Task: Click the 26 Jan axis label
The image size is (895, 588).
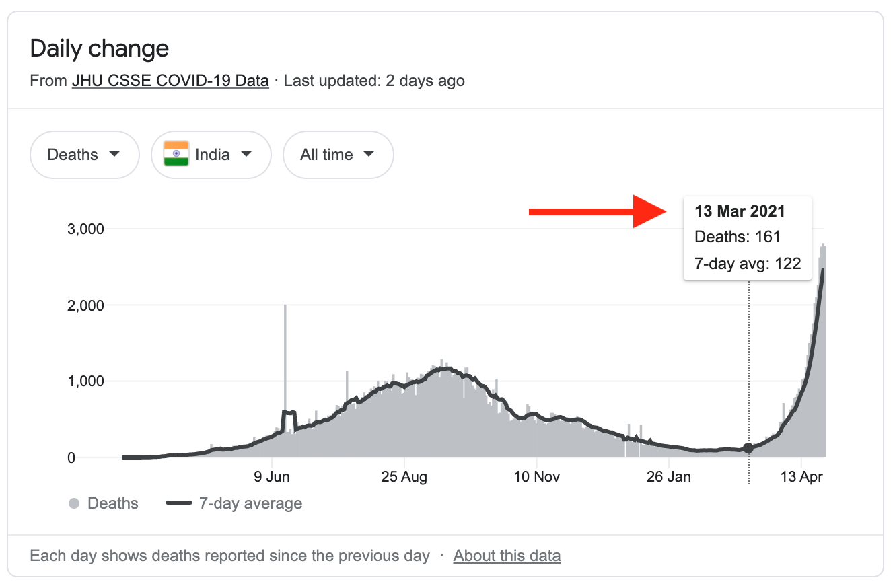Action: coord(669,478)
